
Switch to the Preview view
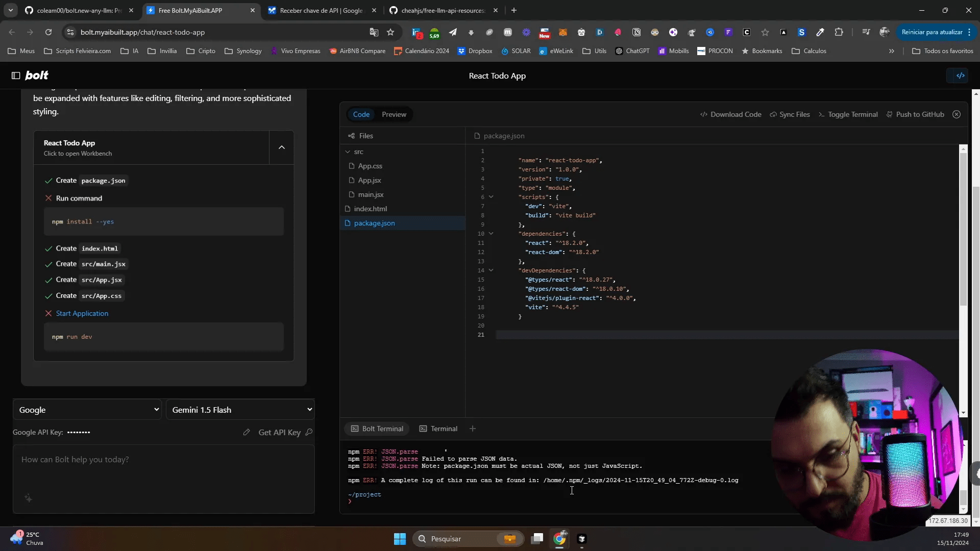click(394, 114)
